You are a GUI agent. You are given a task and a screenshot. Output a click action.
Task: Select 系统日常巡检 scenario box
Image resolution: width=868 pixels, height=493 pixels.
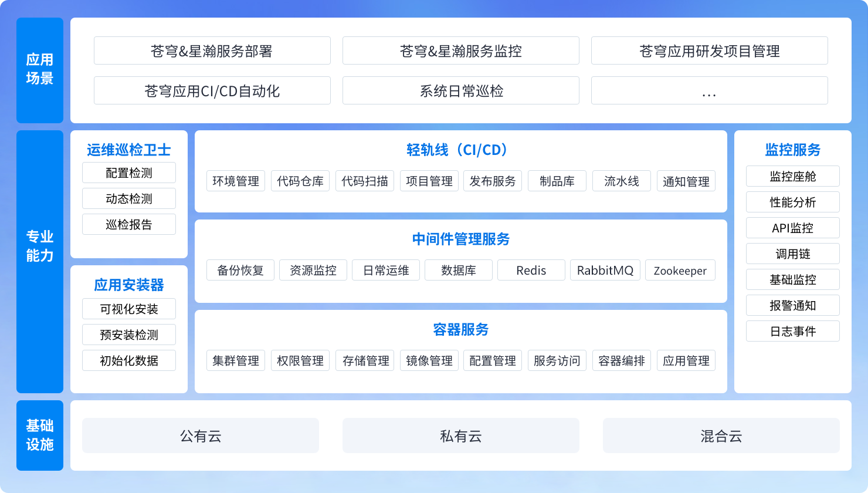pos(460,91)
